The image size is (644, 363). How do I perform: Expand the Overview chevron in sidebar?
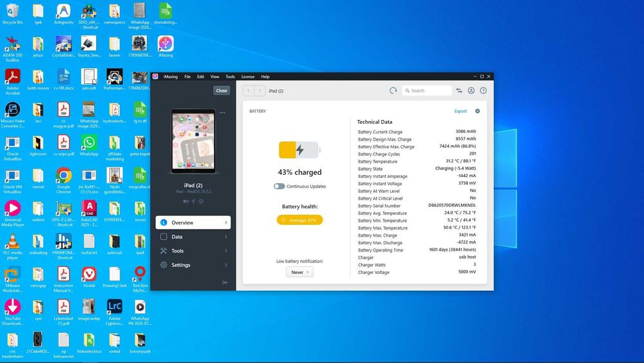(x=226, y=222)
